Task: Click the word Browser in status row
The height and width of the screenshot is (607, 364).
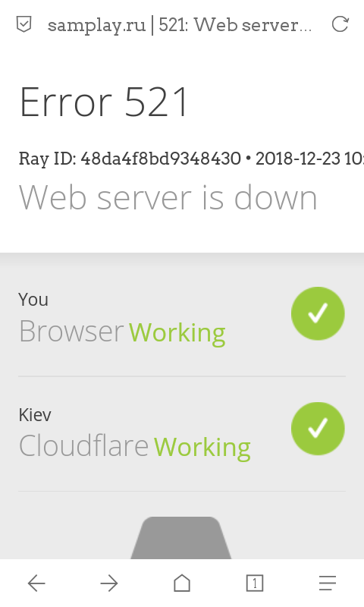Action: point(71,331)
